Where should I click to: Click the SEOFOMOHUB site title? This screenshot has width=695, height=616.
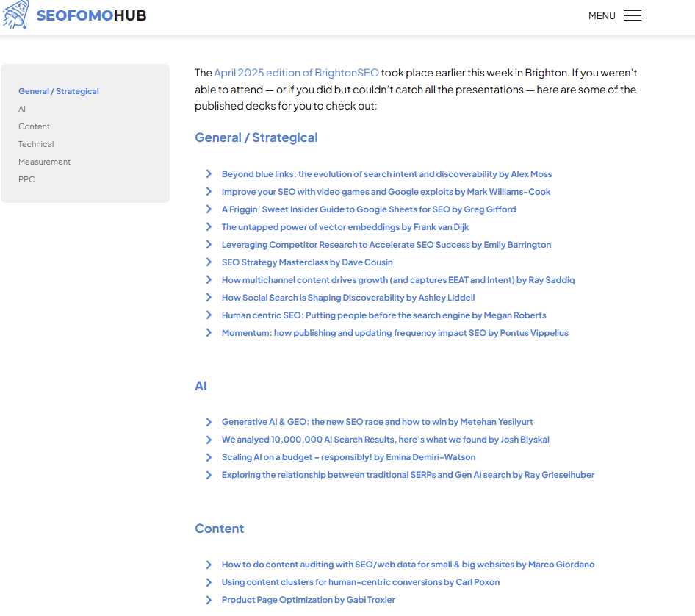tap(91, 15)
